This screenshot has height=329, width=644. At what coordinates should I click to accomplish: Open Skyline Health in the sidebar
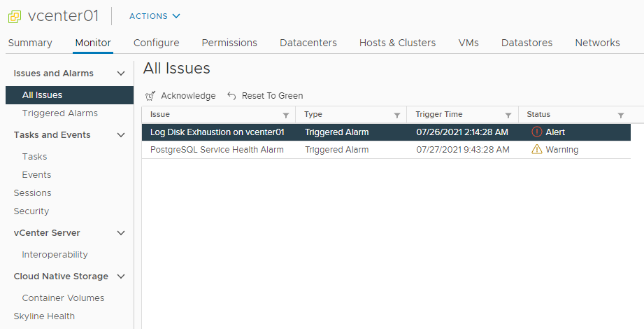click(x=44, y=316)
